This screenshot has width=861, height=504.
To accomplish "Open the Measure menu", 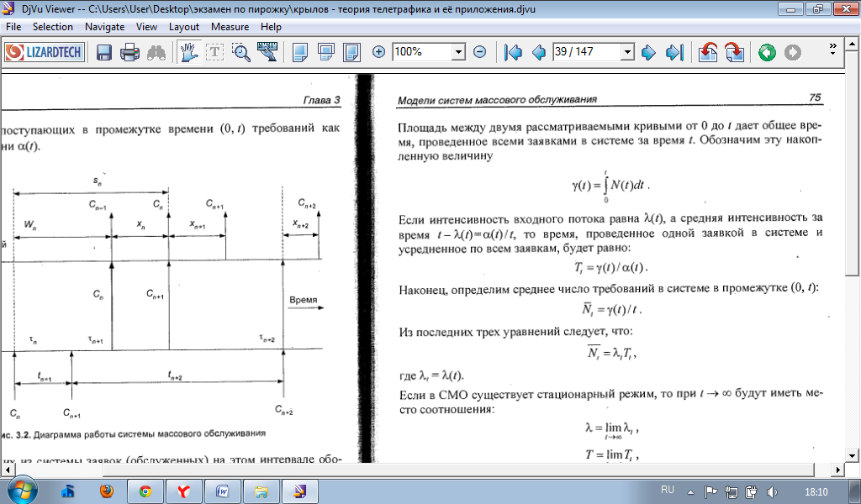I will (x=230, y=27).
